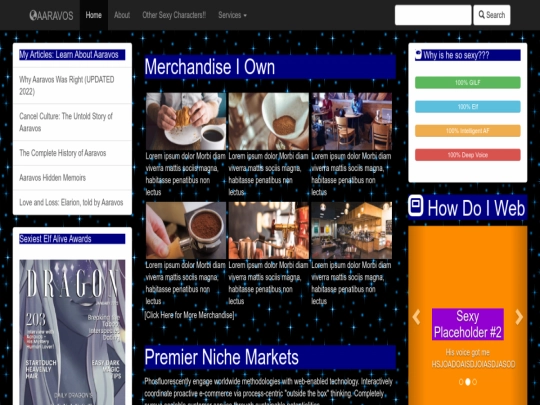Open the Home nav item
The width and height of the screenshot is (540, 405).
pos(94,15)
